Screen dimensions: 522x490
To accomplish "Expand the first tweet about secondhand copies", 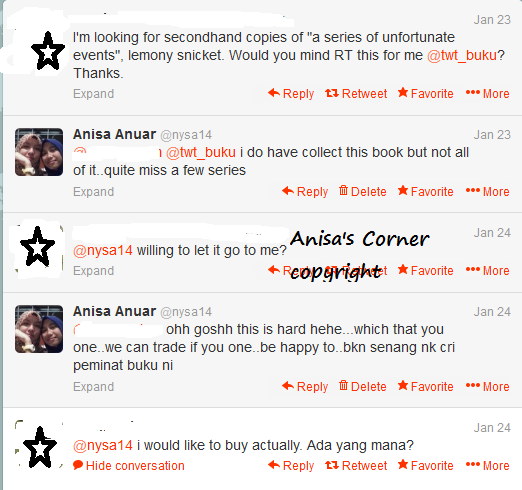I will coord(94,94).
